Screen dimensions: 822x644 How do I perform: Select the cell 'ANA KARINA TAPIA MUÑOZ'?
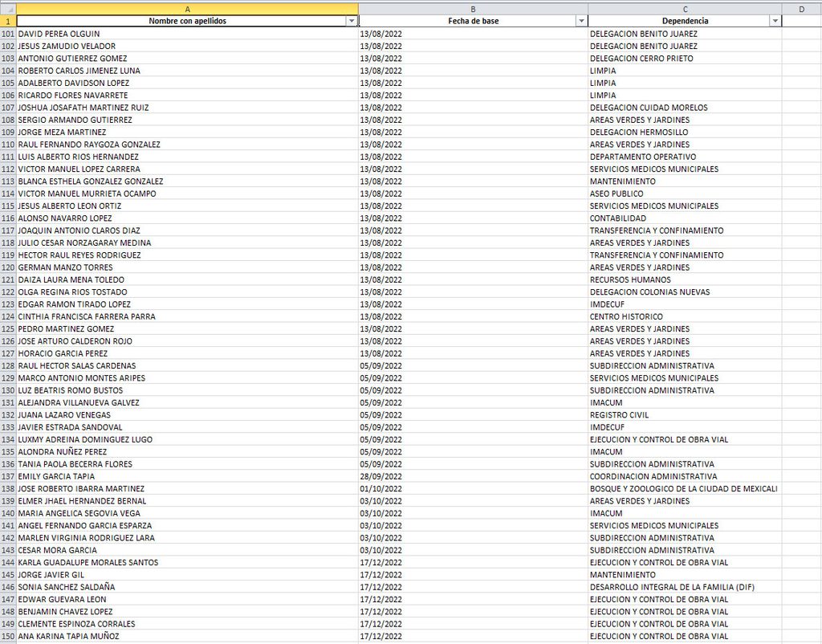[x=187, y=636]
